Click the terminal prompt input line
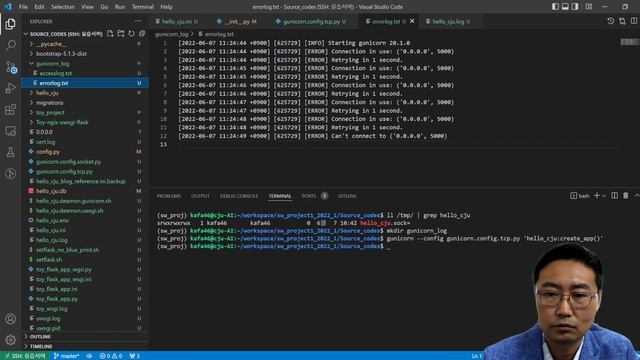640x360 pixels. pyautogui.click(x=389, y=247)
